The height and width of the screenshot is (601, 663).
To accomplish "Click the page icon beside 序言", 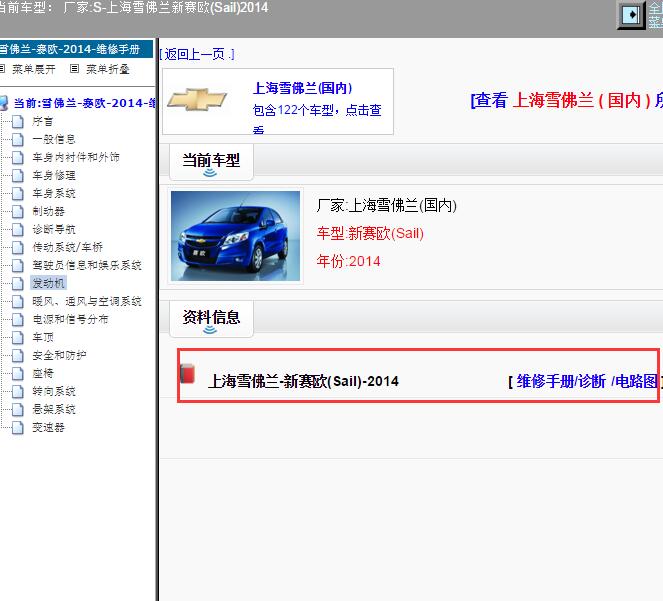I will (x=18, y=122).
